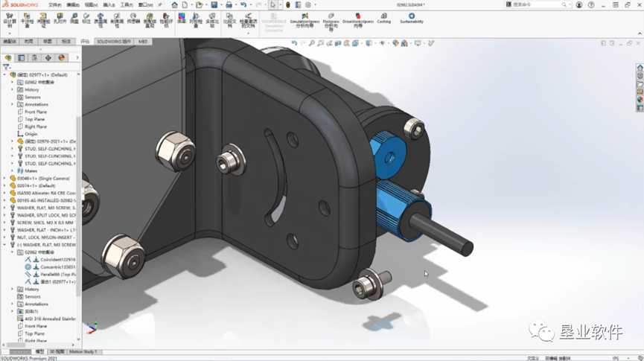Screen dimensions: 644x361
Task: Click the rebuild traffic light icon
Action: (x=288, y=5)
